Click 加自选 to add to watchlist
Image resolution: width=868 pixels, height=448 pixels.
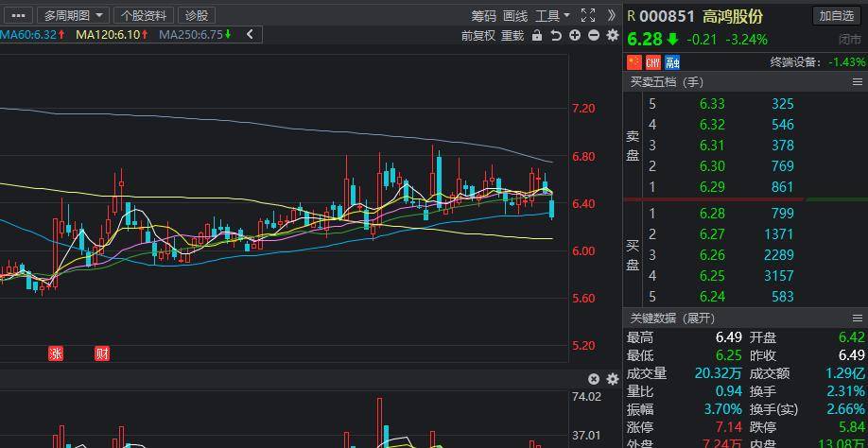pyautogui.click(x=837, y=15)
